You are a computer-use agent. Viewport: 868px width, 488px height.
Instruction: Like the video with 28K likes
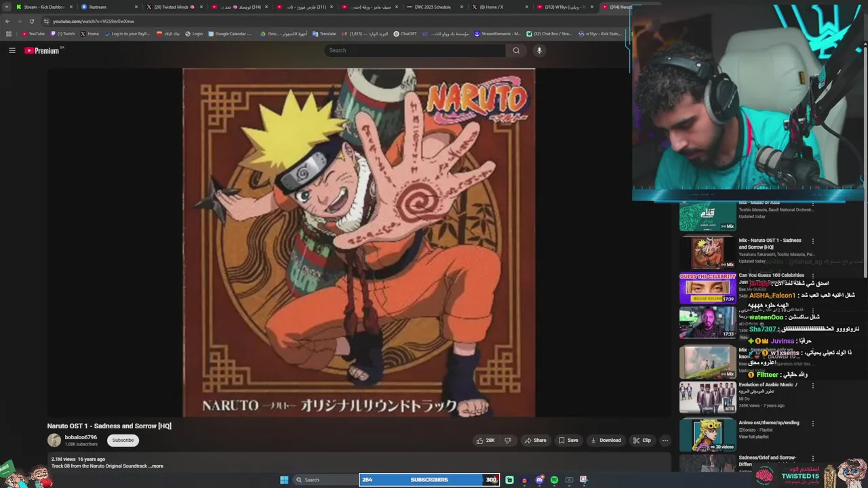(486, 440)
